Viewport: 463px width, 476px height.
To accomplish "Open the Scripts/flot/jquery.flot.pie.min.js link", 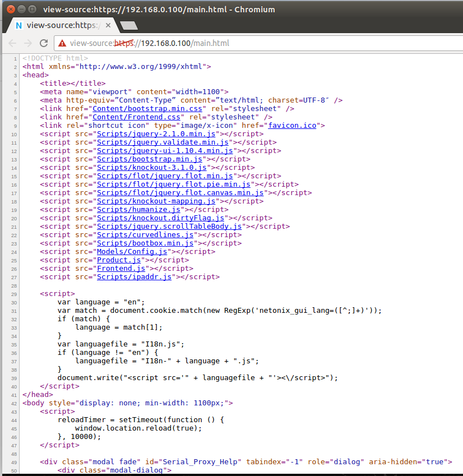I will [173, 184].
